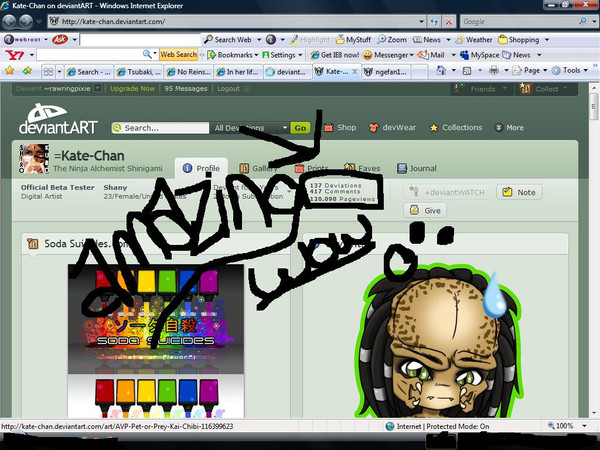Click the Google search magnifier icon
This screenshot has width=600, height=450.
tap(582, 21)
